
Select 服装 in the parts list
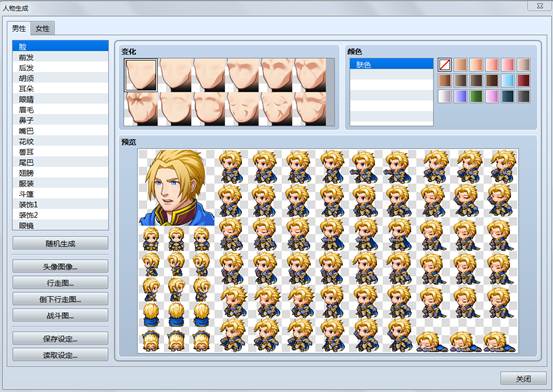coord(60,183)
